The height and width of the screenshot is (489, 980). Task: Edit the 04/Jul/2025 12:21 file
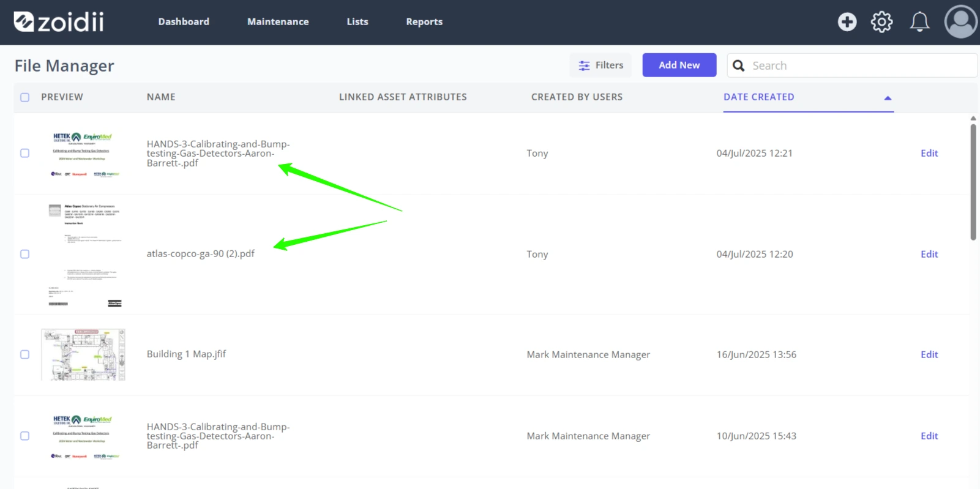tap(929, 153)
